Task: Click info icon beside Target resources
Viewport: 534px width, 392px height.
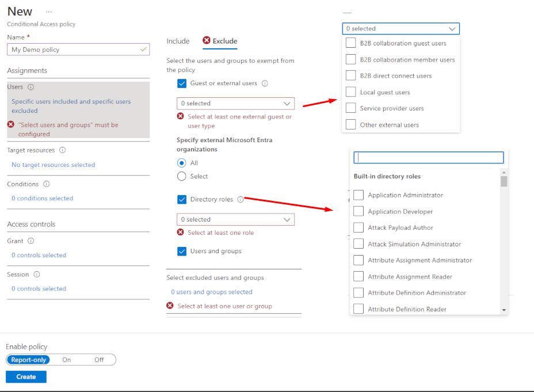Action: tap(62, 150)
